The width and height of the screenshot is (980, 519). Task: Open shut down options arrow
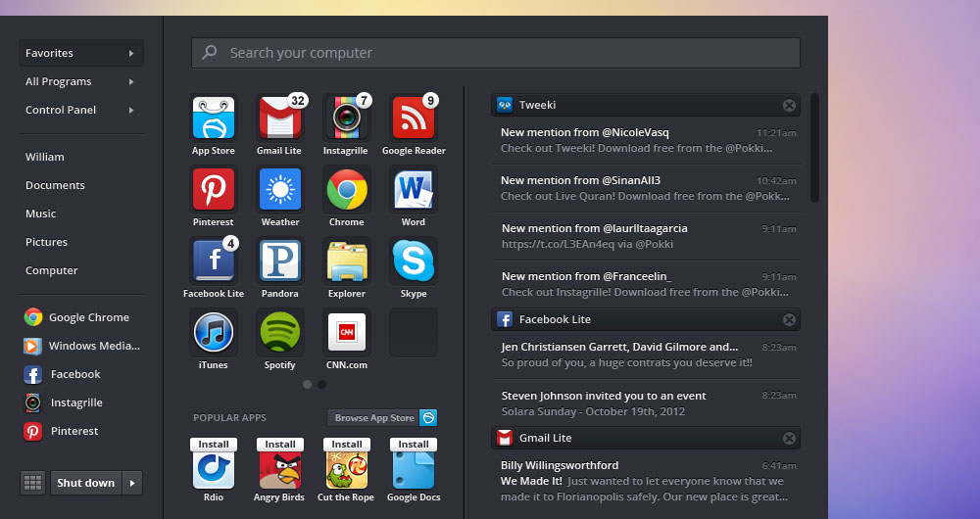coord(133,483)
